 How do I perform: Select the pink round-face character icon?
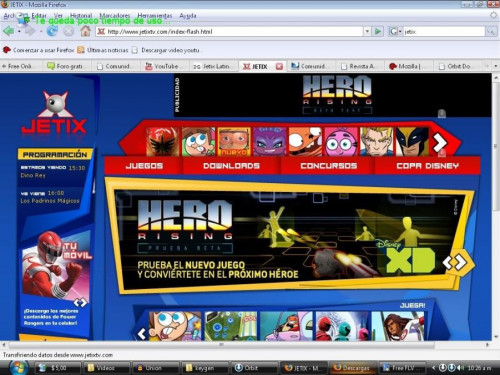[x=341, y=142]
